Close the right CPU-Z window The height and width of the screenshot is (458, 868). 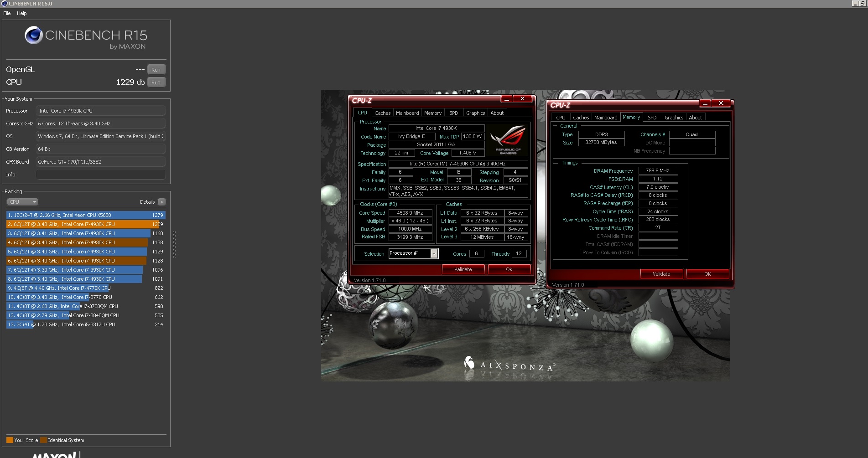(721, 103)
